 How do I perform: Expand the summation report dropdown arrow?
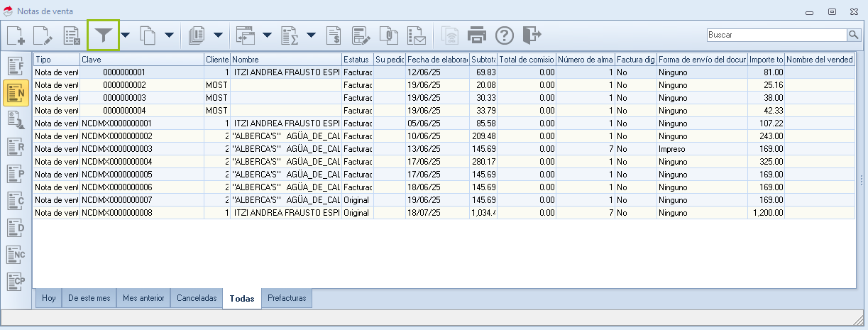pyautogui.click(x=311, y=35)
